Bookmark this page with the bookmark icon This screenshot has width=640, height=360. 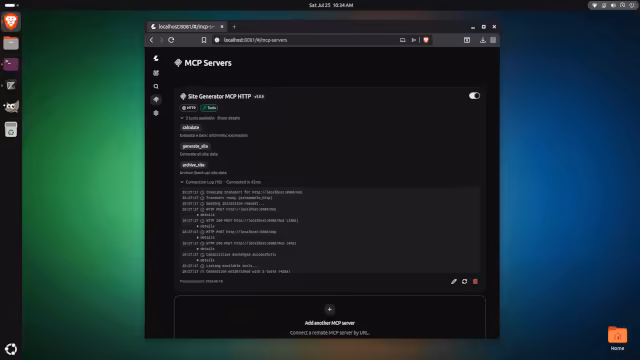click(x=204, y=40)
